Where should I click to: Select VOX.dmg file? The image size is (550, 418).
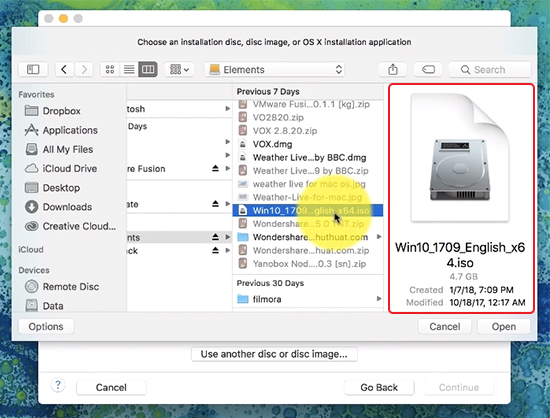click(x=308, y=144)
